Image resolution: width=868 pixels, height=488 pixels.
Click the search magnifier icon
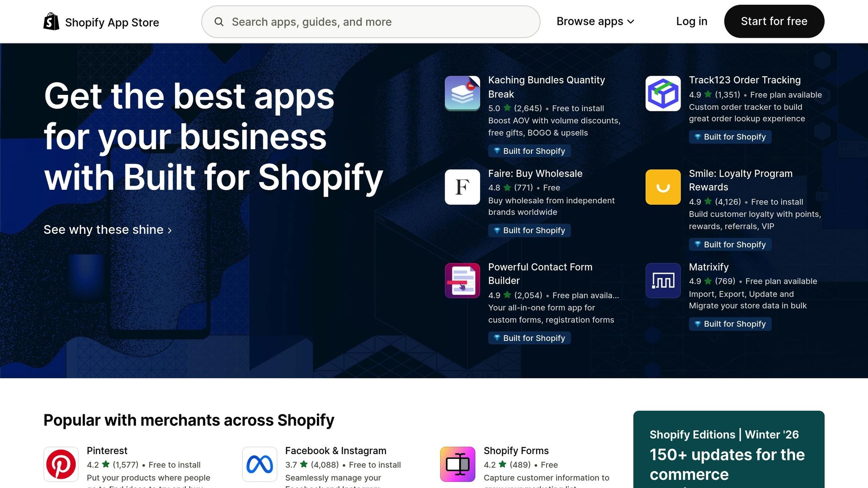coord(219,22)
